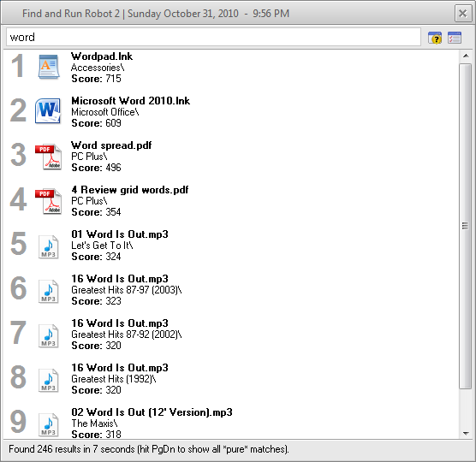This screenshot has width=476, height=462.
Task: Click MP3 icon for 02 Word Is Out
Action: coord(48,424)
